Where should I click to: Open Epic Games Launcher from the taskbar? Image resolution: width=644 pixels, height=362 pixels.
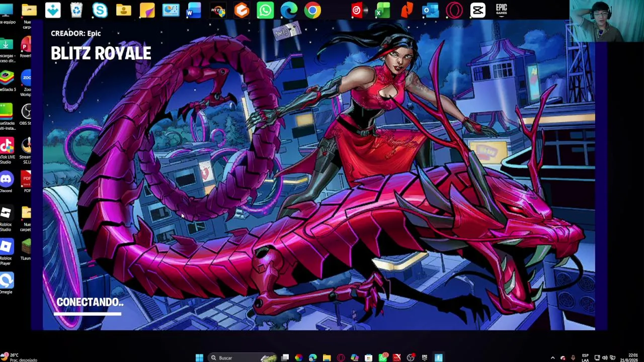[425, 357]
